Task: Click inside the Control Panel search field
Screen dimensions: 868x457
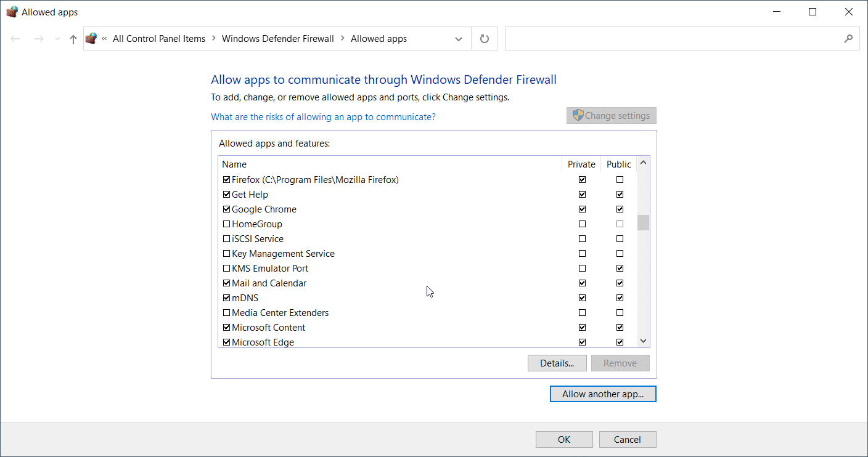Action: coord(672,39)
